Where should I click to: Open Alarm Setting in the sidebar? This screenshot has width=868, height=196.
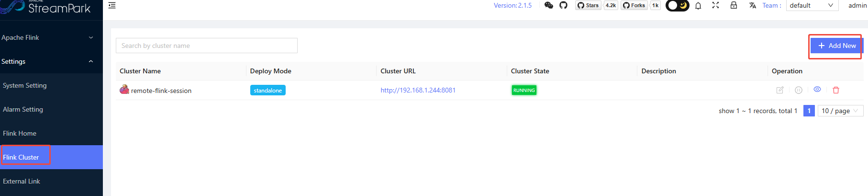[x=51, y=109]
